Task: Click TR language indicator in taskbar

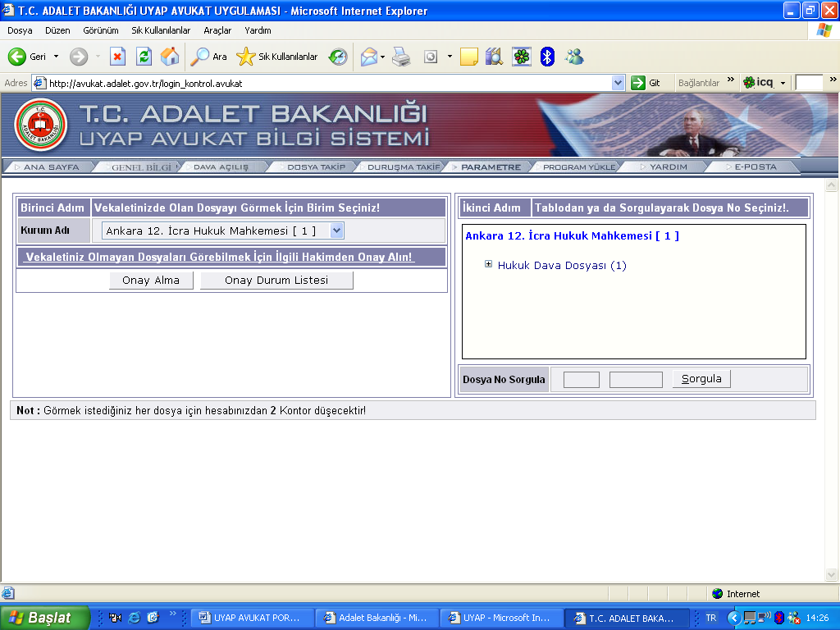Action: coord(711,618)
